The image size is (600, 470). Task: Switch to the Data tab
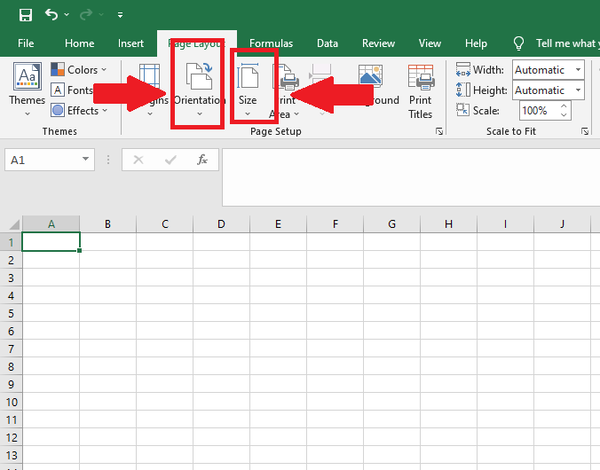pos(327,43)
